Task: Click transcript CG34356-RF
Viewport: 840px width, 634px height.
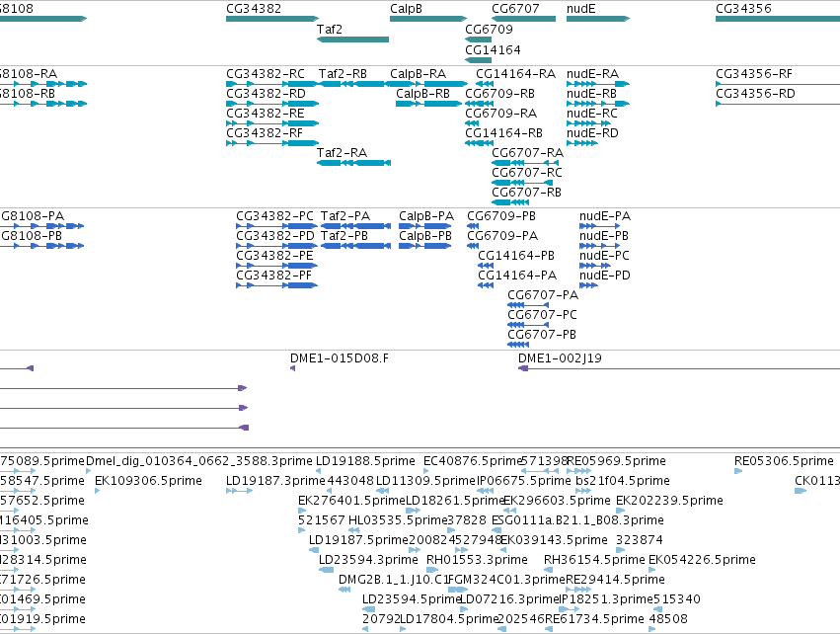Action: coord(754,74)
